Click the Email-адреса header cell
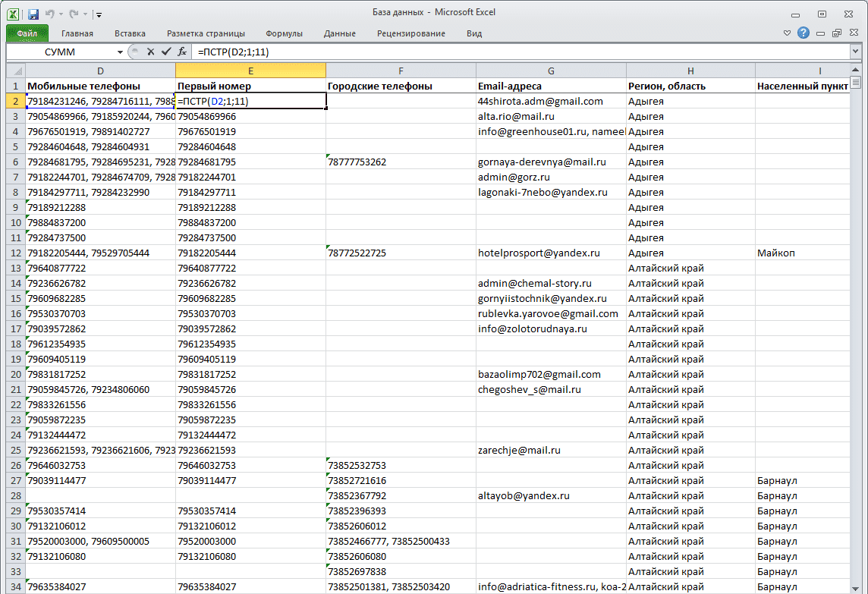The width and height of the screenshot is (868, 594). 551,86
